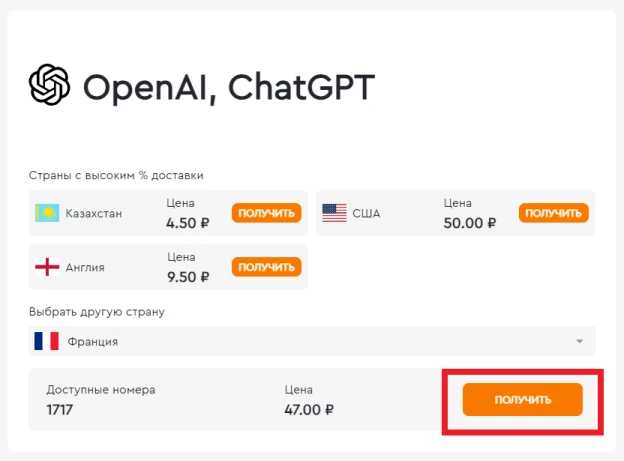Screen dimensions: 624x461
Task: Click the OpenAI logo icon
Action: point(49,84)
